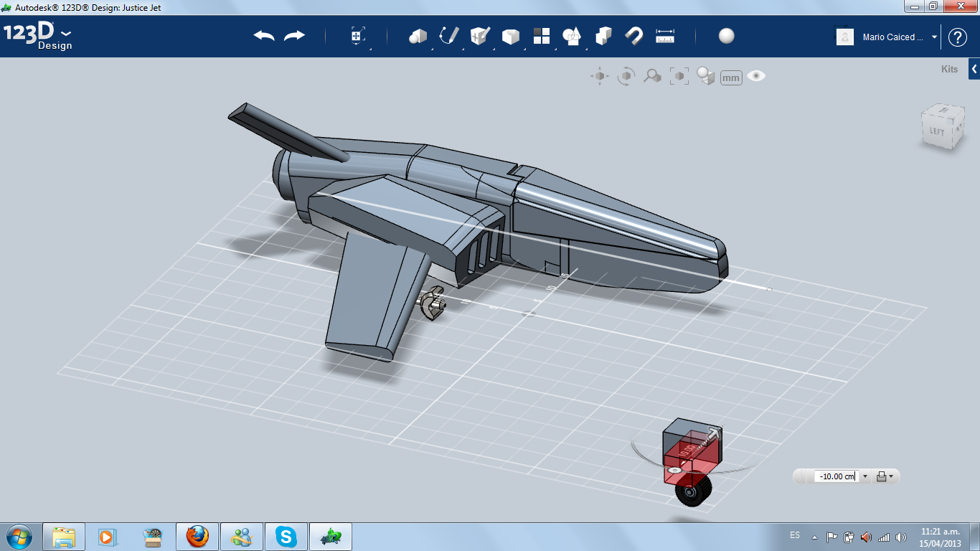Open the 123D Design application menu
The image size is (980, 551).
(38, 36)
